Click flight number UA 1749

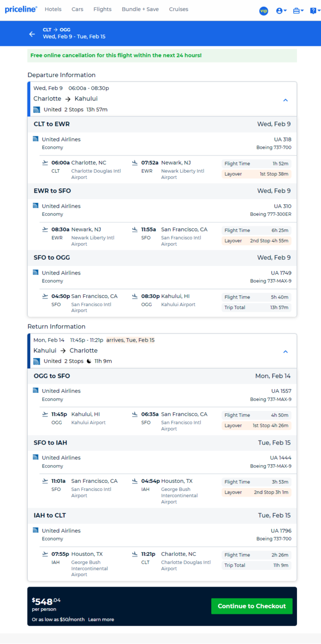pos(281,273)
